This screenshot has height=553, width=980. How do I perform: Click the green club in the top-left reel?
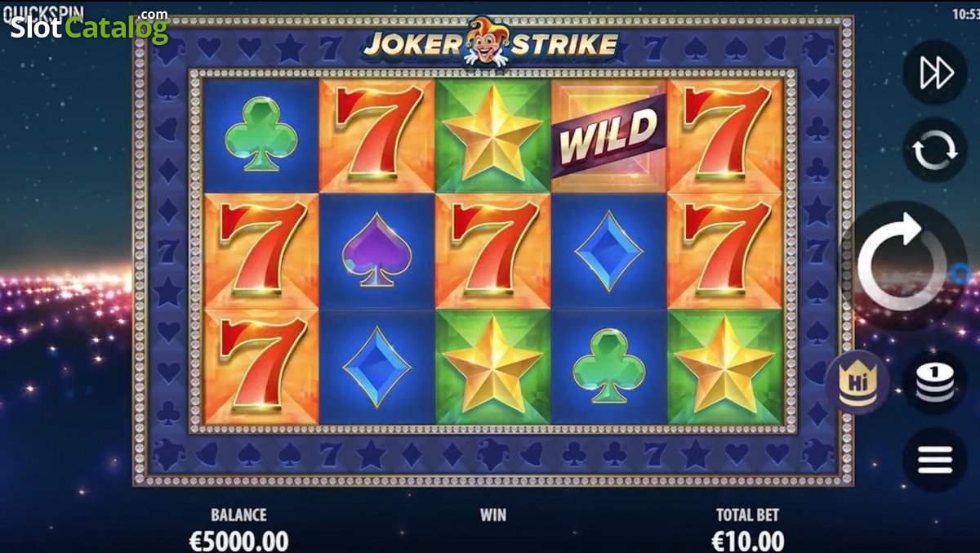point(261,135)
